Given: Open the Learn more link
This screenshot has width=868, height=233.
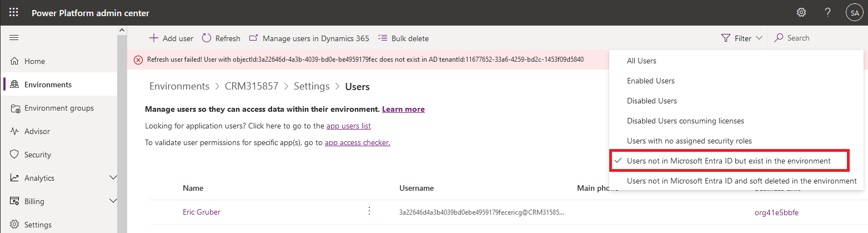Looking at the screenshot, I should 403,110.
